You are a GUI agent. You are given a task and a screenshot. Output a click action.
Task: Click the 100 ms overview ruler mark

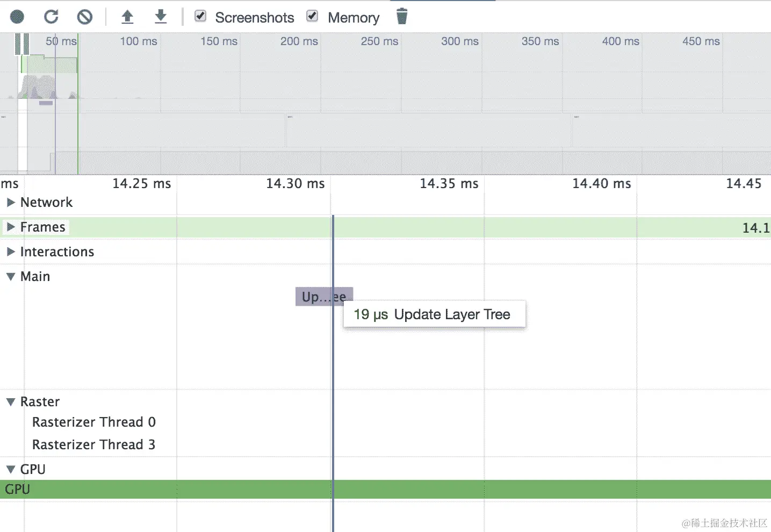139,41
